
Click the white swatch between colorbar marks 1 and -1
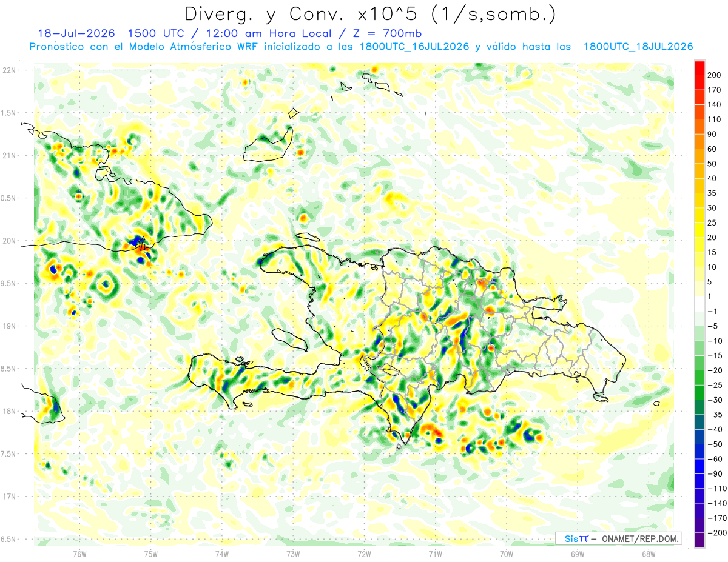(x=699, y=304)
